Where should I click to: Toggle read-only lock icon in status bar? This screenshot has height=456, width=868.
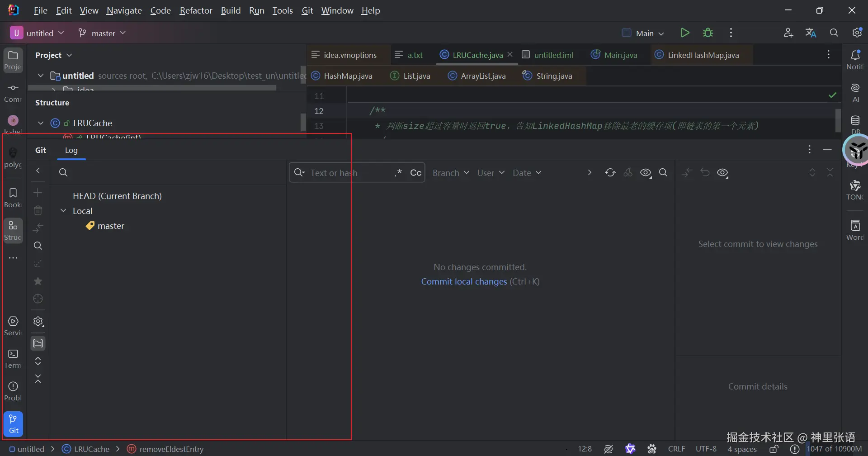coord(774,449)
